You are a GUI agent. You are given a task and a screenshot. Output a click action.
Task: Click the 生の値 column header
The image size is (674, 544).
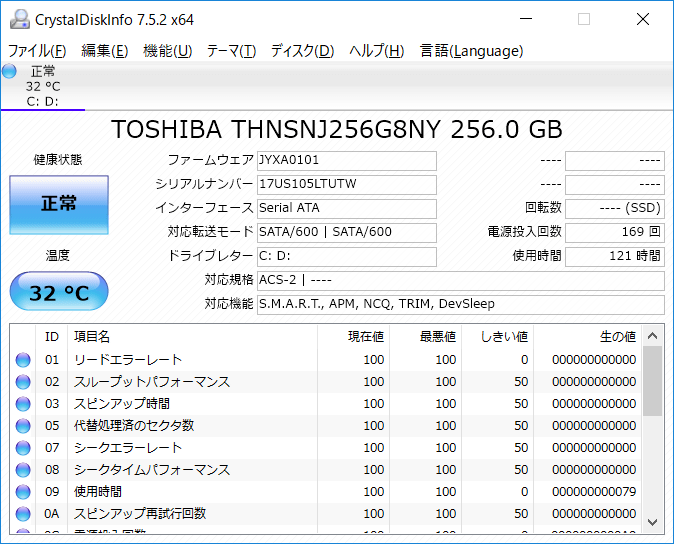[588, 336]
